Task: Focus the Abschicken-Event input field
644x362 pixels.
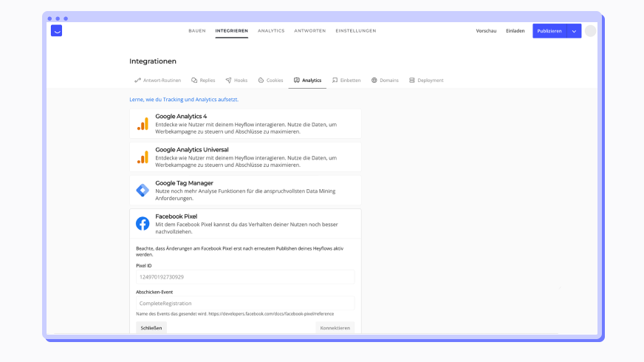Action: coord(245,303)
